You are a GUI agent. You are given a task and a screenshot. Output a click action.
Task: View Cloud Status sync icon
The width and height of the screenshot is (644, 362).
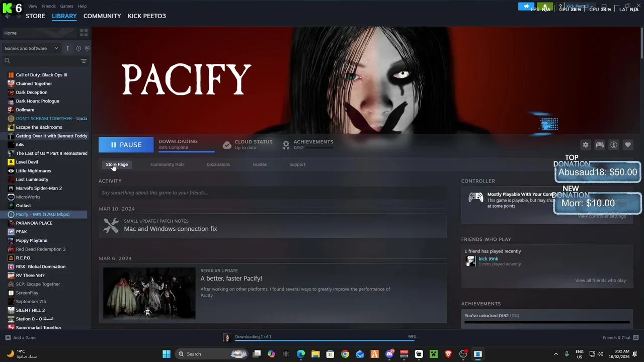[227, 145]
